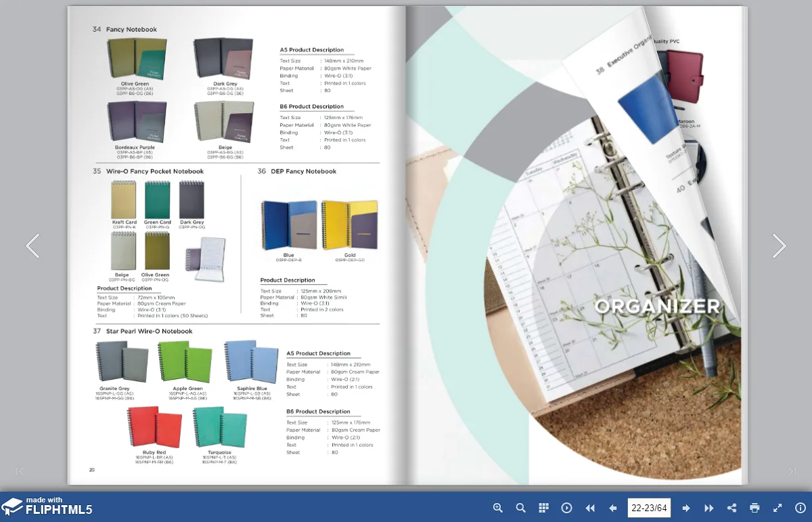
Task: Click the Kraft Card pocket notebook image
Action: click(124, 200)
